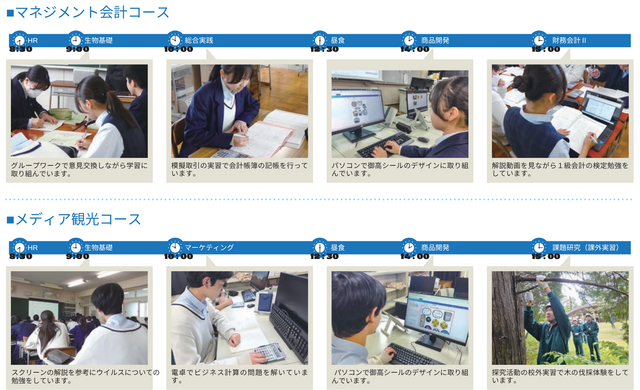640x390 pixels.
Task: Click the 12:30 昼食 clock icon in マネジメント会計コース
Action: (320, 40)
